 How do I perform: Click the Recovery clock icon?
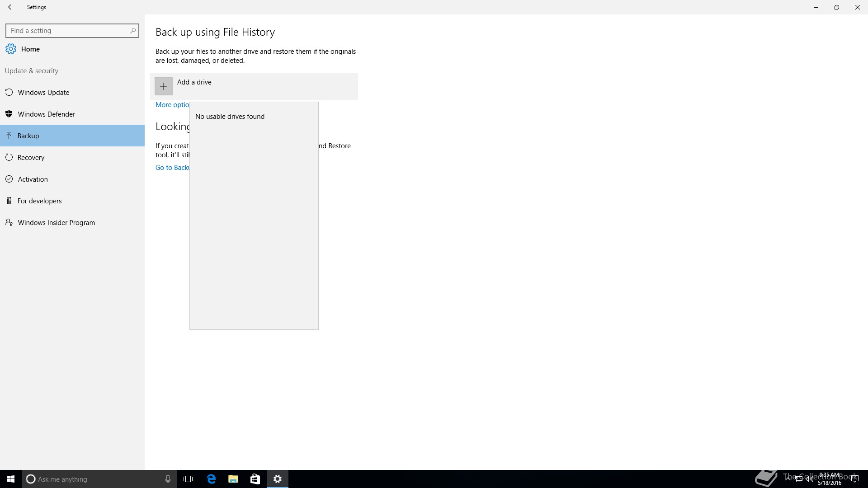click(x=9, y=157)
